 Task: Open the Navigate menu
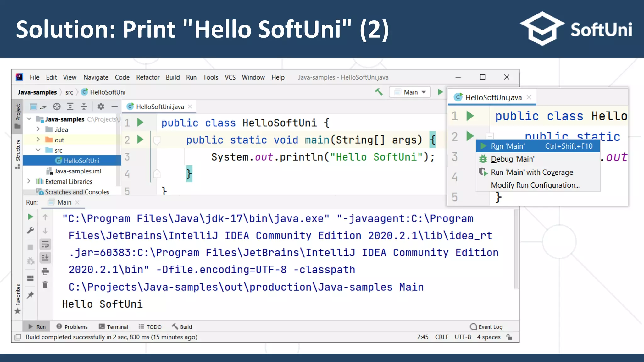click(96, 77)
